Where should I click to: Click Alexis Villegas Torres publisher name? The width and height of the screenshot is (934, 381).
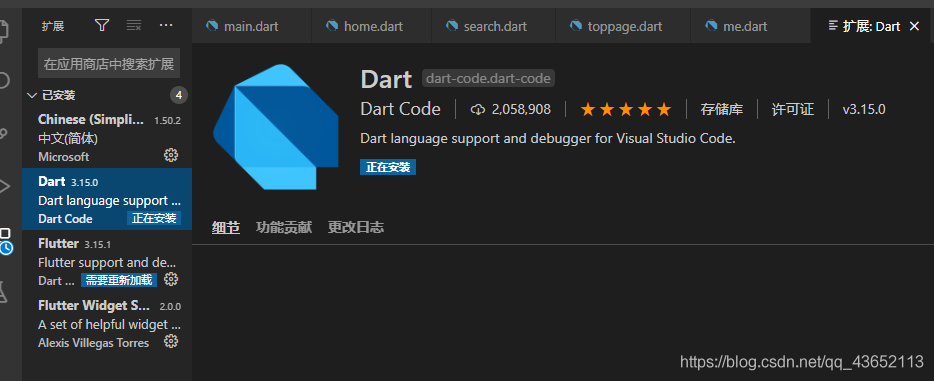tap(94, 343)
